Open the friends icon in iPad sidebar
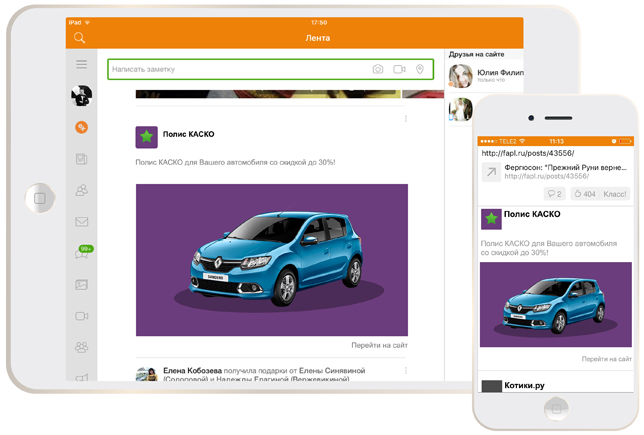 coord(81,190)
